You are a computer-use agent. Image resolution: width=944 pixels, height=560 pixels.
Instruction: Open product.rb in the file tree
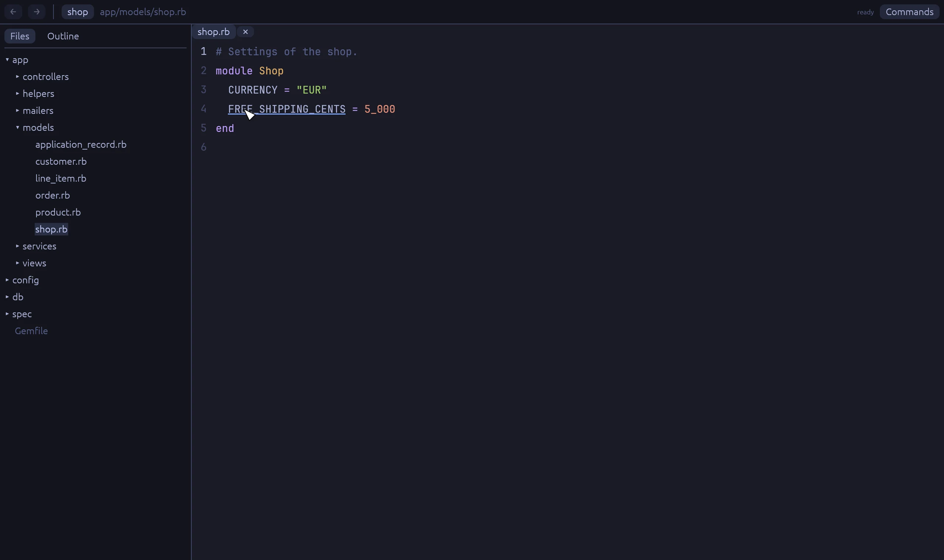58,213
